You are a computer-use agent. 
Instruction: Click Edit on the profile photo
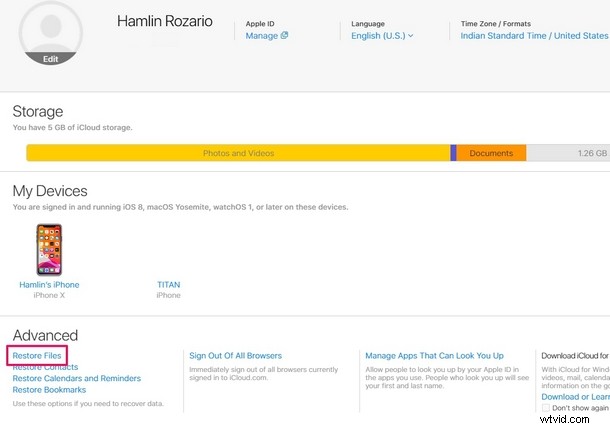[x=50, y=59]
